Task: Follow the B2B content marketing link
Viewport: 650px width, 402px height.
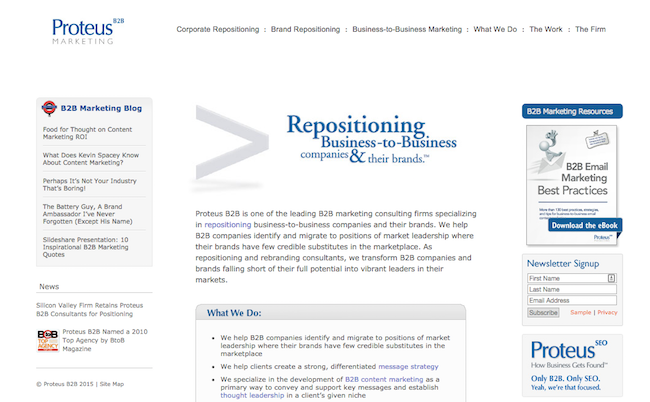Action: point(384,379)
